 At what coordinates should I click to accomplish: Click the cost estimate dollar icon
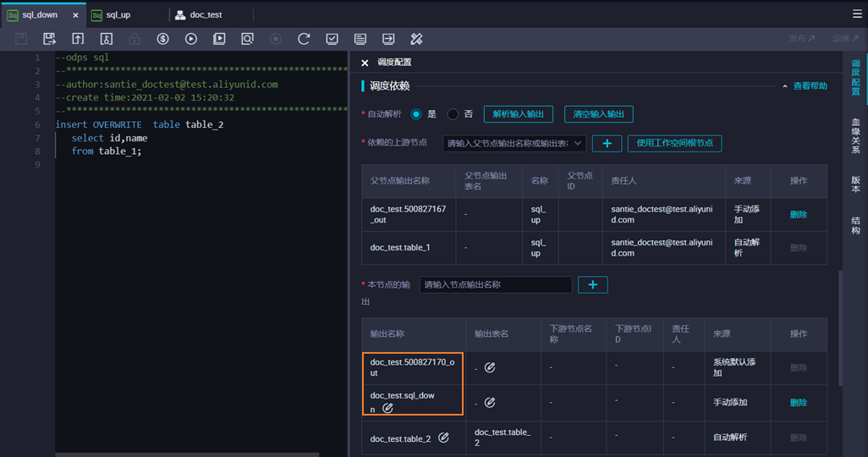tap(162, 39)
